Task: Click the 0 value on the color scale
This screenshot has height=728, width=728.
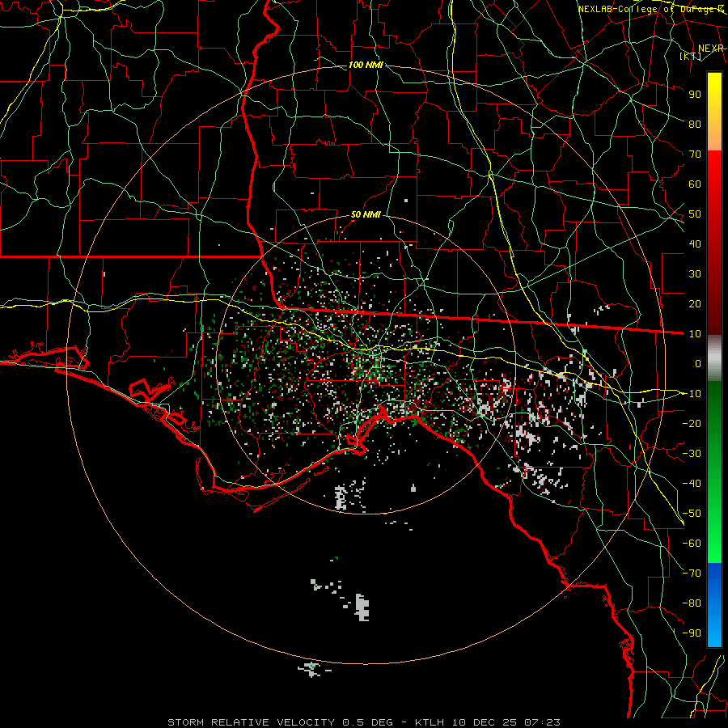Action: tap(698, 363)
